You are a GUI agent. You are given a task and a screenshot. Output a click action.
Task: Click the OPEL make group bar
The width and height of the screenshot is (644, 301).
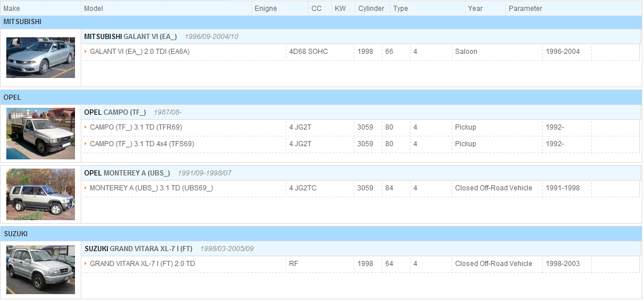pos(321,97)
